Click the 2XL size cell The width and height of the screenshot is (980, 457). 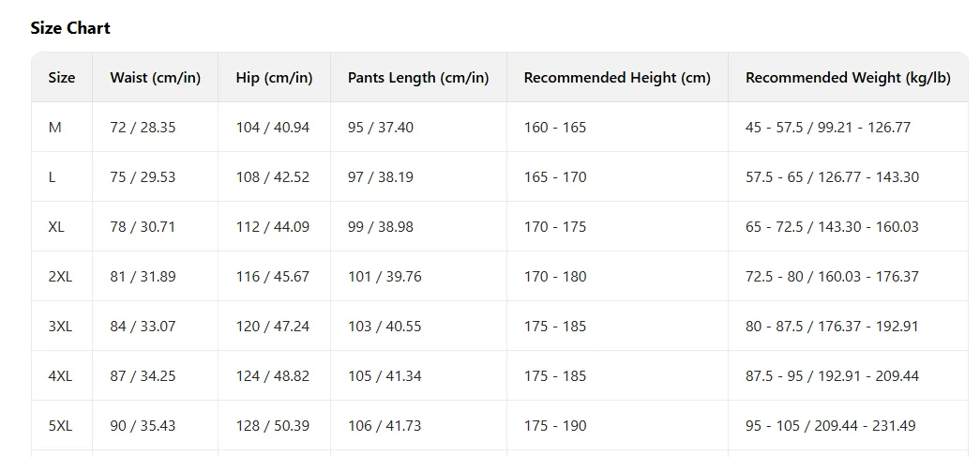pos(60,277)
